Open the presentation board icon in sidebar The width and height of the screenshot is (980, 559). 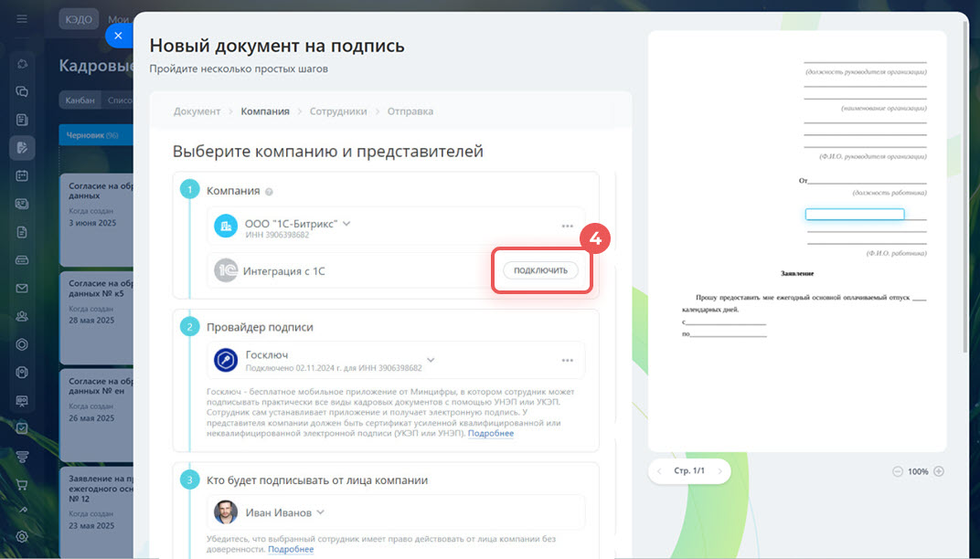point(22,401)
